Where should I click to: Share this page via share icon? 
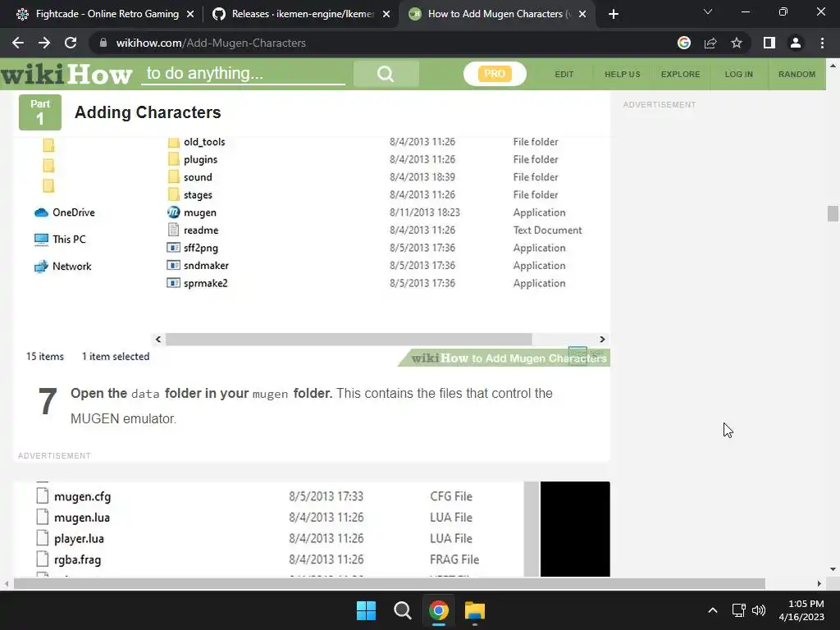tap(710, 43)
